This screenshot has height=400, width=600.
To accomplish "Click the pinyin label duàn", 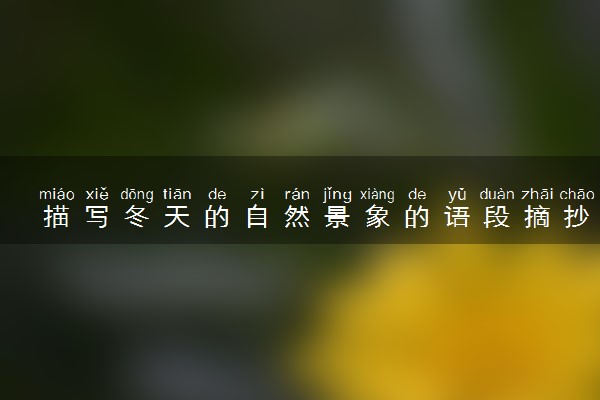I will [497, 194].
